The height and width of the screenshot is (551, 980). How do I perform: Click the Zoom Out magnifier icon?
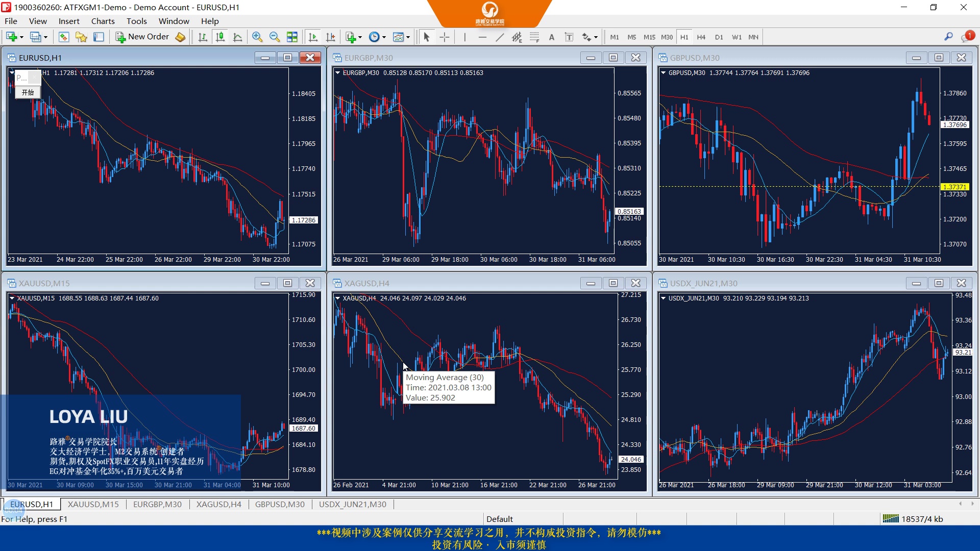(x=275, y=37)
